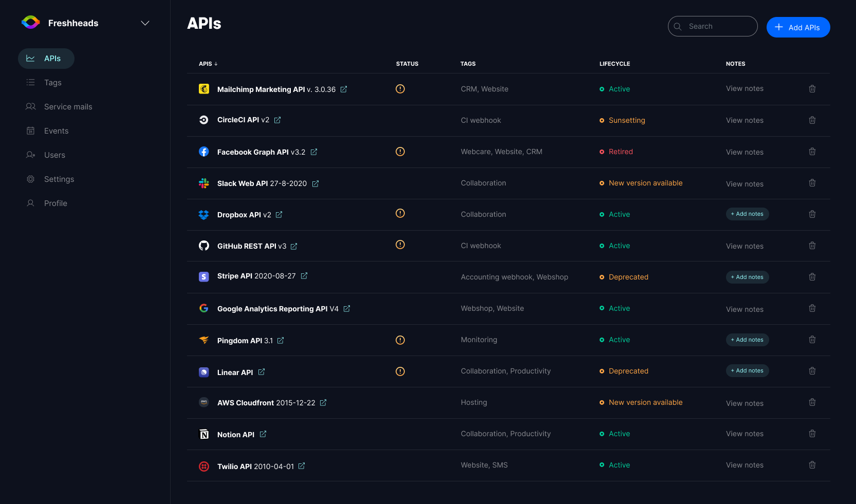This screenshot has width=856, height=504.
Task: Click Dropbox API status warning icon
Action: pos(400,213)
